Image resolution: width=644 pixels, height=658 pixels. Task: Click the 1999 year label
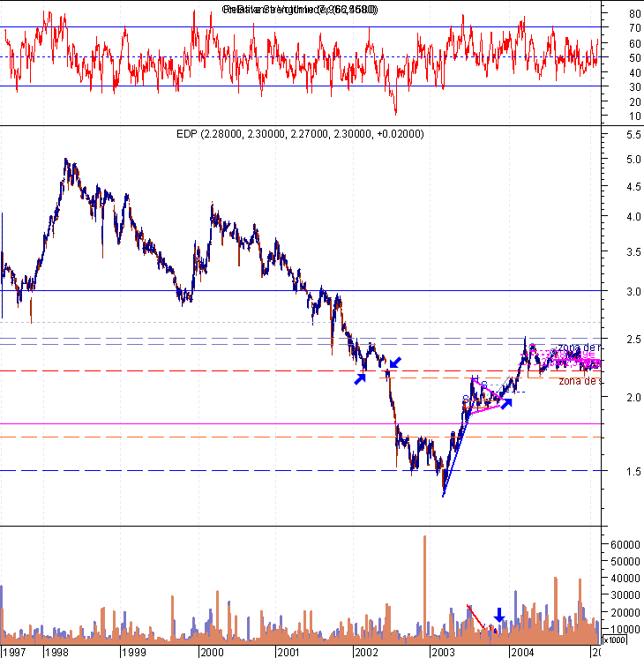coord(134,652)
